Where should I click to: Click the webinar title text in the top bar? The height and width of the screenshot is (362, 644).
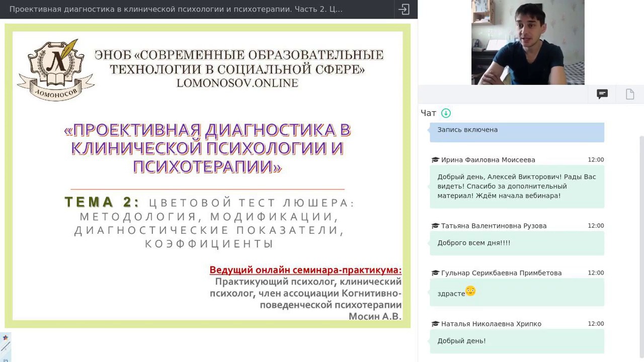(x=176, y=9)
